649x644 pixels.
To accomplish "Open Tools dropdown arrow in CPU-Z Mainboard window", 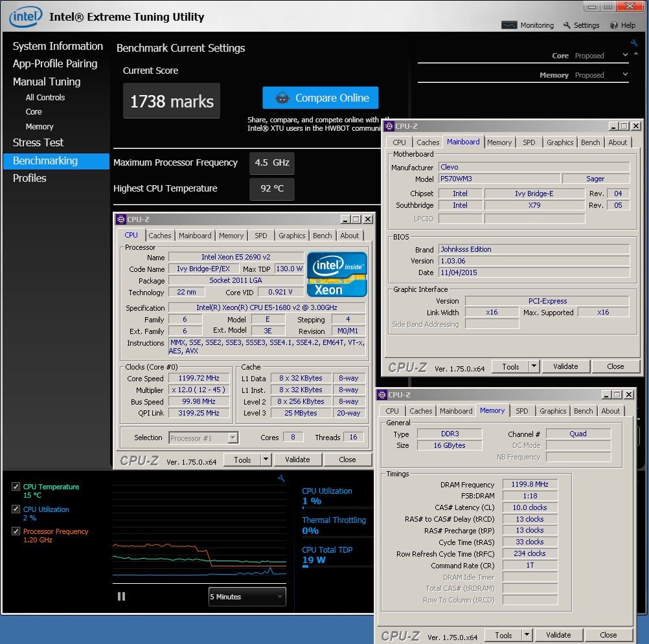I will click(x=534, y=366).
